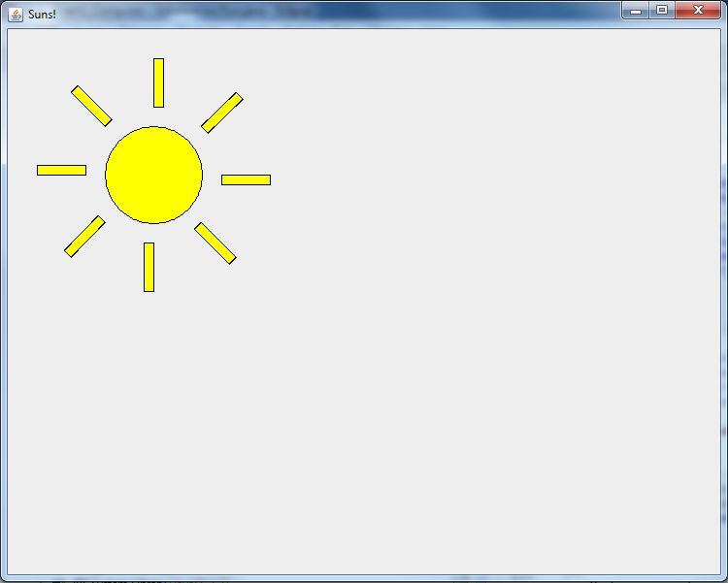Click the Java coffee cup icon in title bar
This screenshot has height=583, width=728.
pos(16,14)
